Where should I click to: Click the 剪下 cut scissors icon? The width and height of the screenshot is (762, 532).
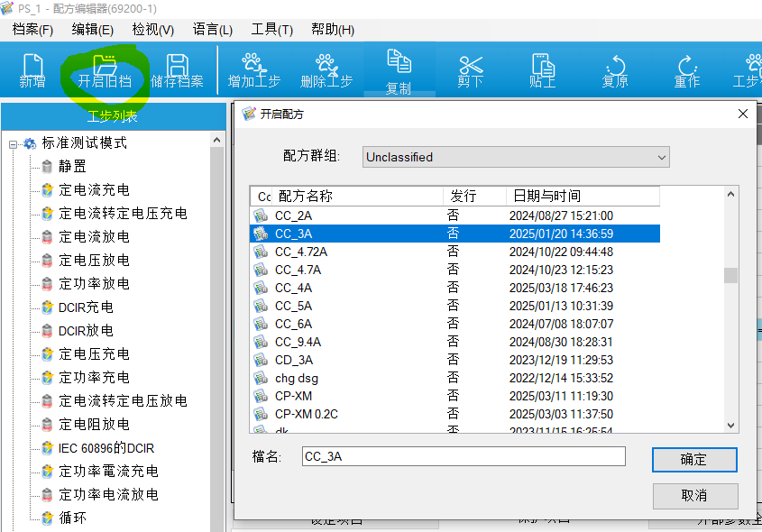pyautogui.click(x=471, y=71)
